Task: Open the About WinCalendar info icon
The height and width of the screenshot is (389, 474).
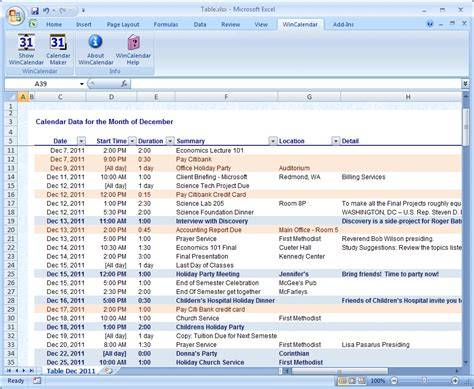Action: pyautogui.click(x=96, y=49)
